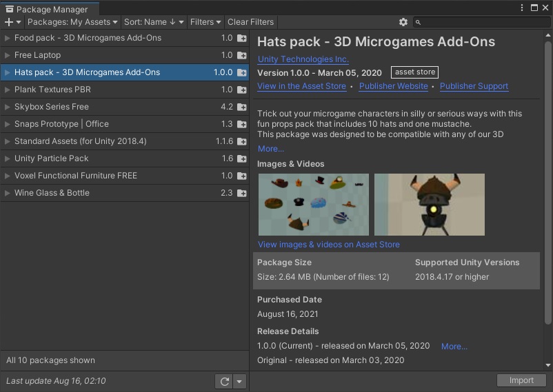Image resolution: width=553 pixels, height=392 pixels.
Task: Select Snaps Prototype | Office package
Action: coord(125,124)
